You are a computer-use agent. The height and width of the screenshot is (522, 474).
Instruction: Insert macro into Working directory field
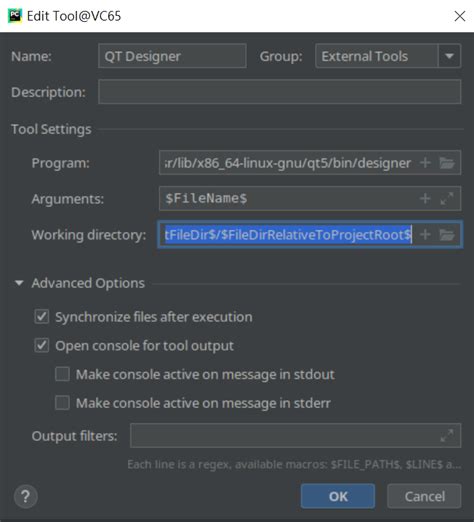pyautogui.click(x=425, y=235)
